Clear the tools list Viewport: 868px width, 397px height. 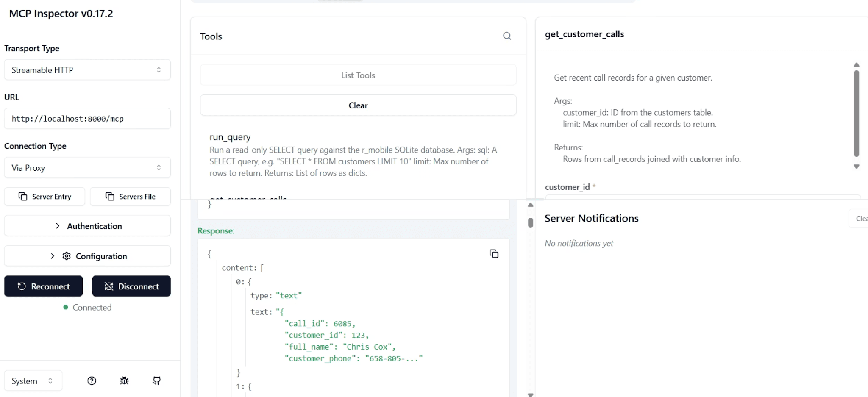pos(358,105)
